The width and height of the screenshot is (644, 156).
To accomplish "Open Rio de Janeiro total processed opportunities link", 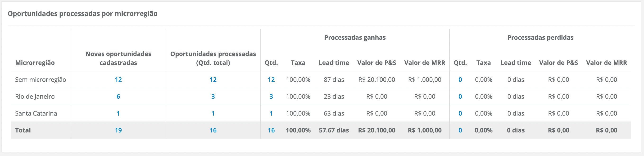I will click(213, 97).
